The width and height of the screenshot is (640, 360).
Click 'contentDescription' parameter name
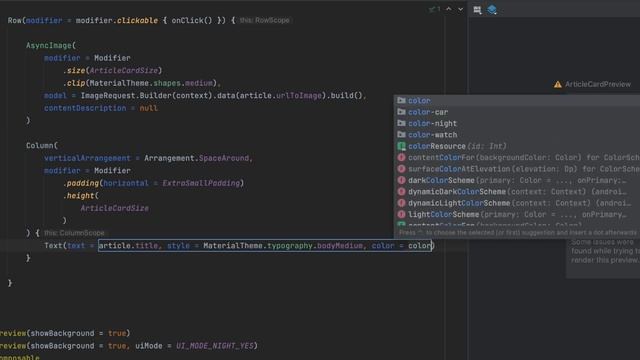pyautogui.click(x=85, y=108)
